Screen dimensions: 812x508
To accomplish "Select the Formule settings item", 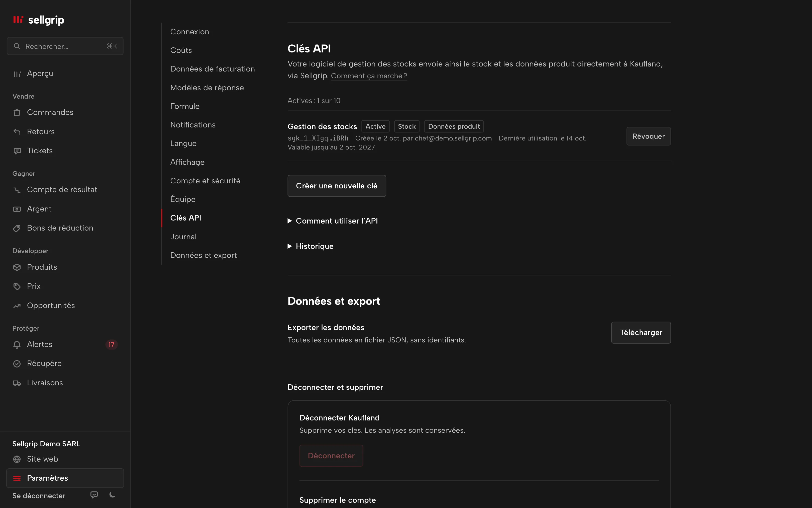I will coord(184,106).
